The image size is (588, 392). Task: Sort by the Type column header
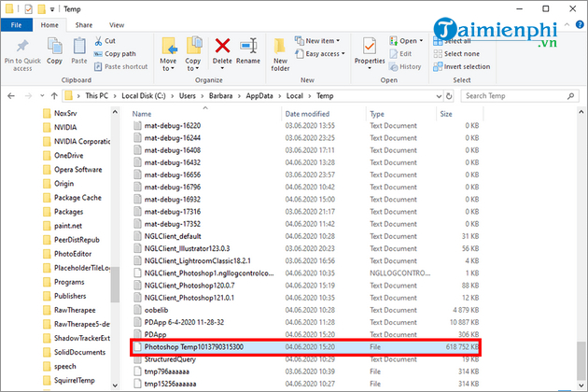tap(377, 114)
